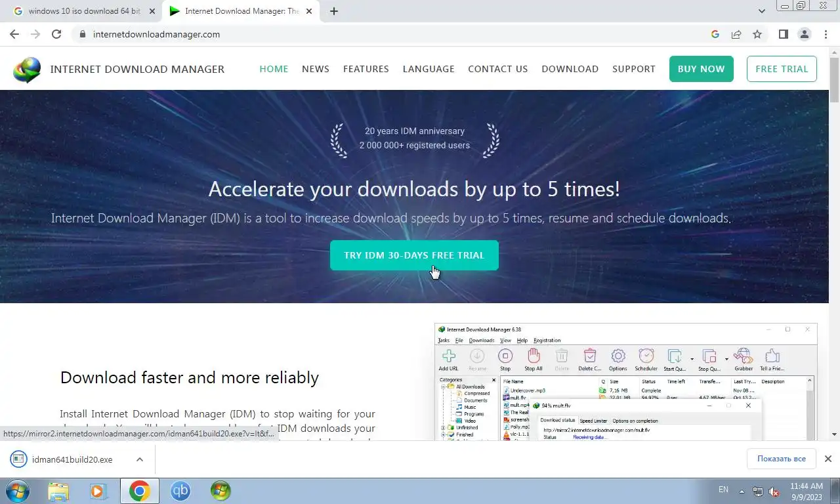Click the '20 years IDM anniversary' text

(x=415, y=131)
